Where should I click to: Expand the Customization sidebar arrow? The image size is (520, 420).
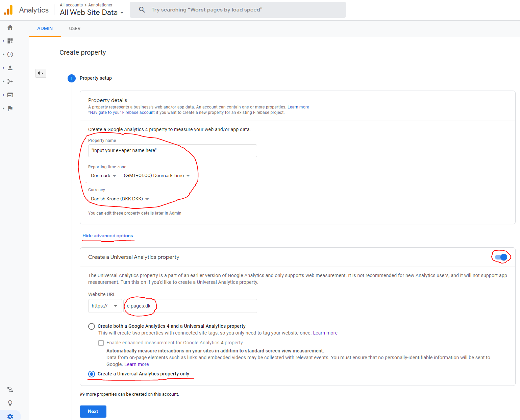pos(3,41)
